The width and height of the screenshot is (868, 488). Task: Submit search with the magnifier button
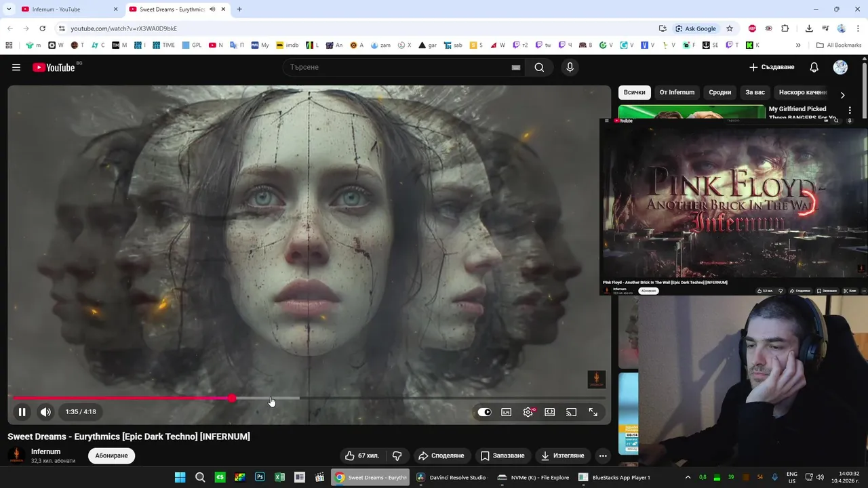click(539, 67)
